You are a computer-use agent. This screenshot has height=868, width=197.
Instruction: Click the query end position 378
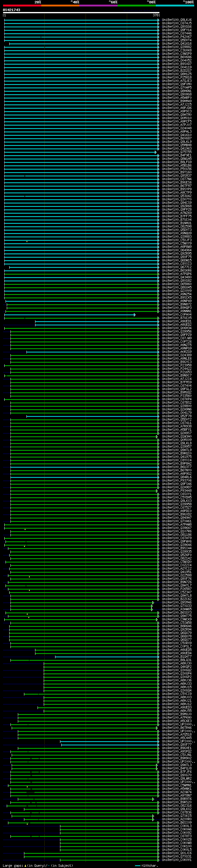coord(155,15)
